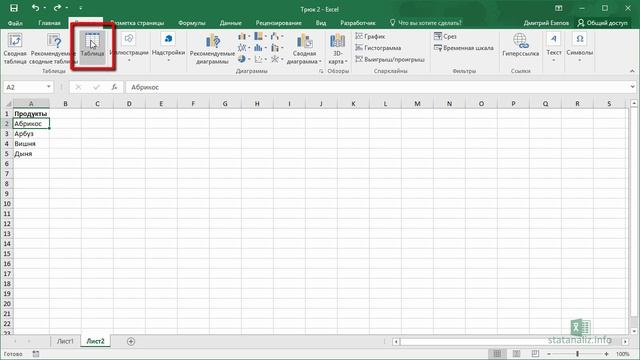Switch to Normal view in the status bar
The width and height of the screenshot is (640, 360).
click(x=497, y=354)
